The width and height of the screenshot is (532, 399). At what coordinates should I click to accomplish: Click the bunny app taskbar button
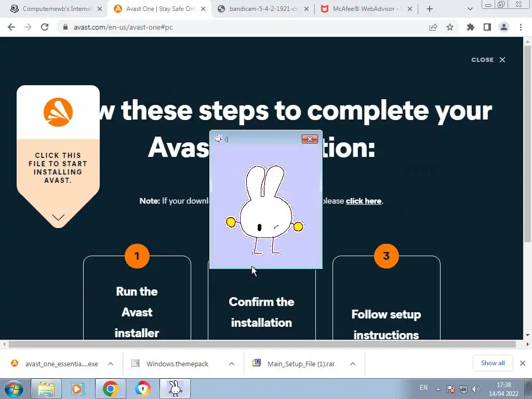click(x=175, y=389)
